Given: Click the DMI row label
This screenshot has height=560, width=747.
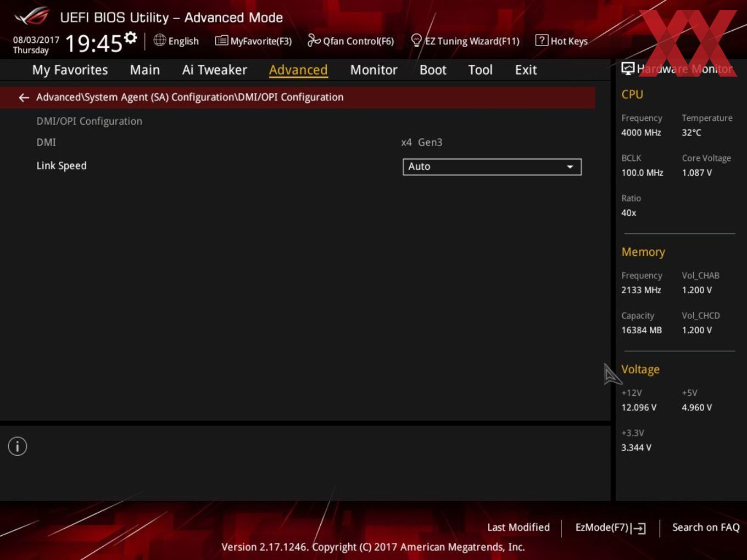Looking at the screenshot, I should tap(46, 142).
